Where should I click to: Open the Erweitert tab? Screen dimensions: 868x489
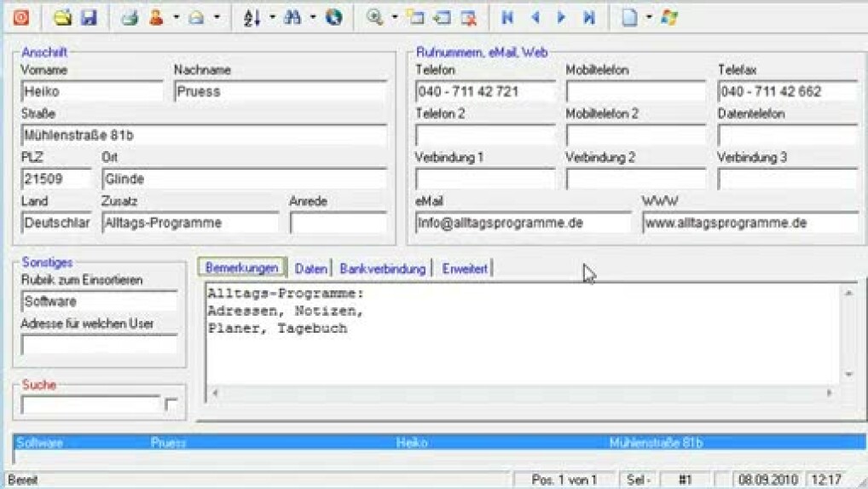click(x=465, y=269)
